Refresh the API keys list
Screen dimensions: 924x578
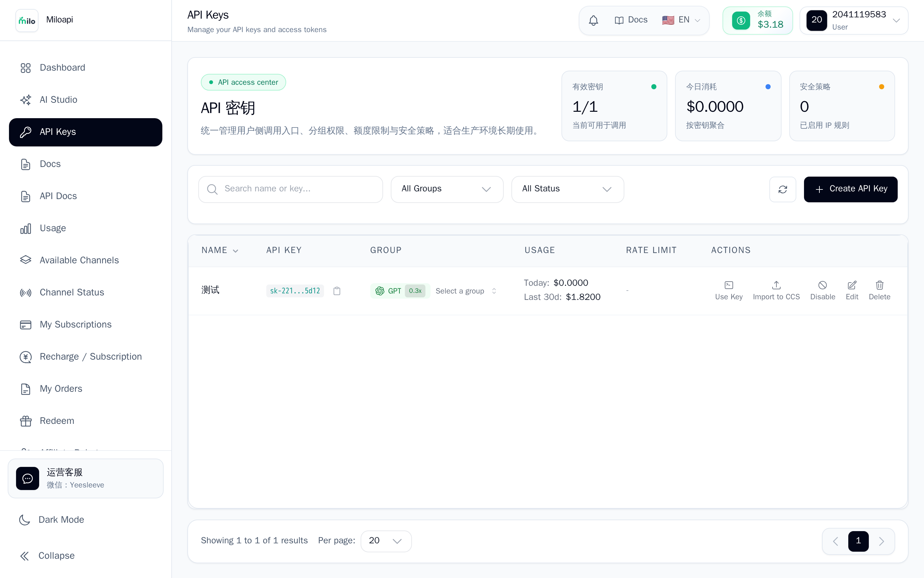click(783, 189)
